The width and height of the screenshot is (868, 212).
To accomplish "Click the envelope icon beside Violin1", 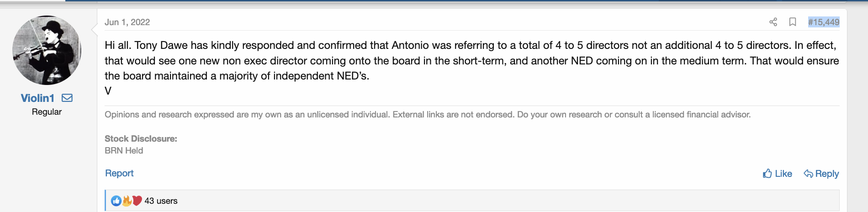I will point(67,98).
